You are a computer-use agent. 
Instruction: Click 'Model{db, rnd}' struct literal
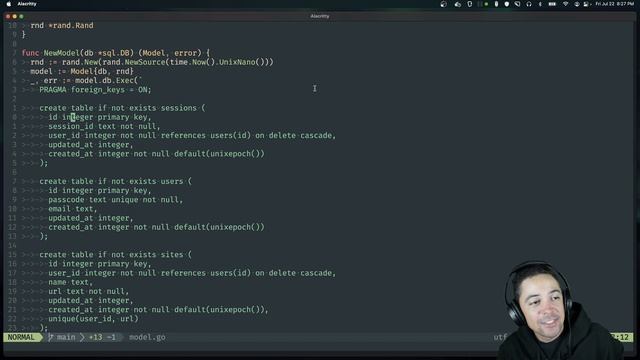tap(102, 71)
